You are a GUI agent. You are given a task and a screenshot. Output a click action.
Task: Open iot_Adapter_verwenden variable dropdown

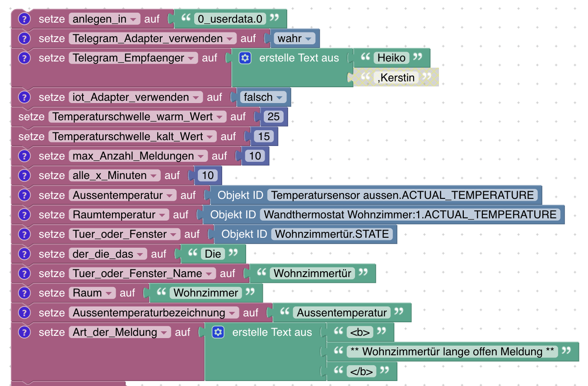[x=136, y=97]
